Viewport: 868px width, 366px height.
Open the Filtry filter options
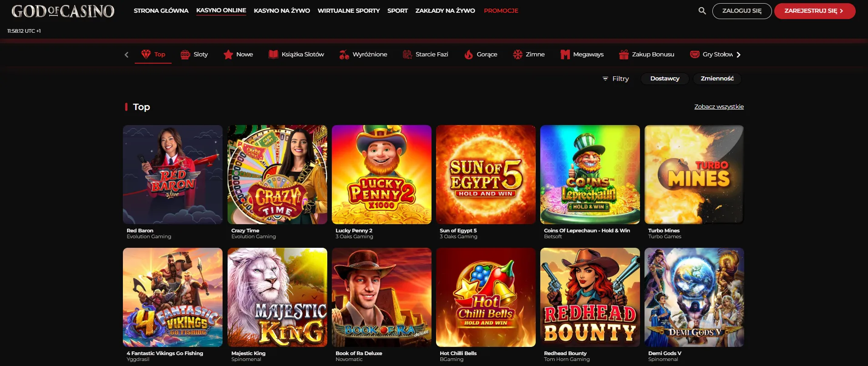(x=615, y=79)
